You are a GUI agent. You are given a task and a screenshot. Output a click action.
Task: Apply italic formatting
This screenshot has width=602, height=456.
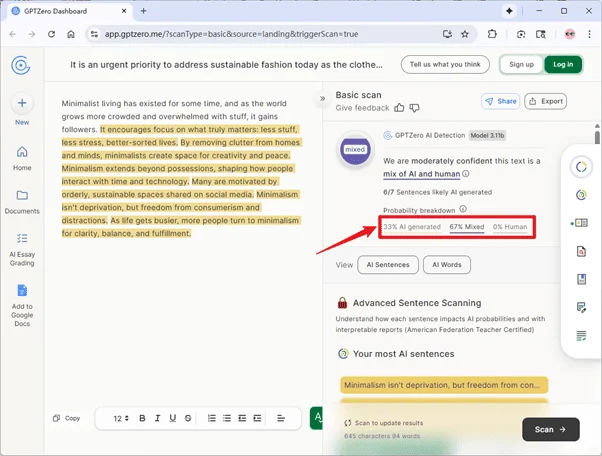(157, 418)
